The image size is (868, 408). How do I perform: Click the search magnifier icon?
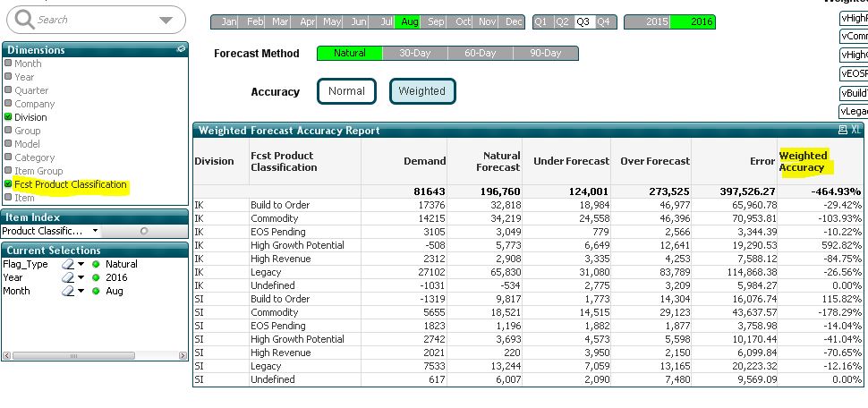click(25, 20)
